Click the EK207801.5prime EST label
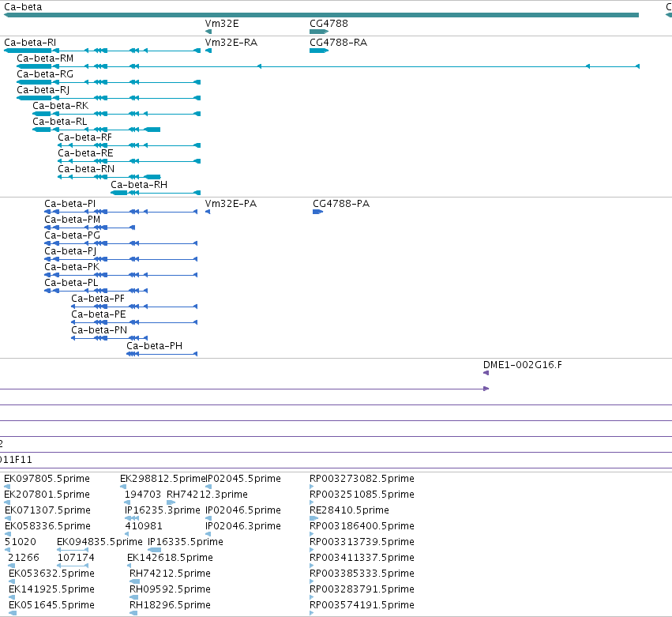The width and height of the screenshot is (672, 617). click(x=47, y=495)
